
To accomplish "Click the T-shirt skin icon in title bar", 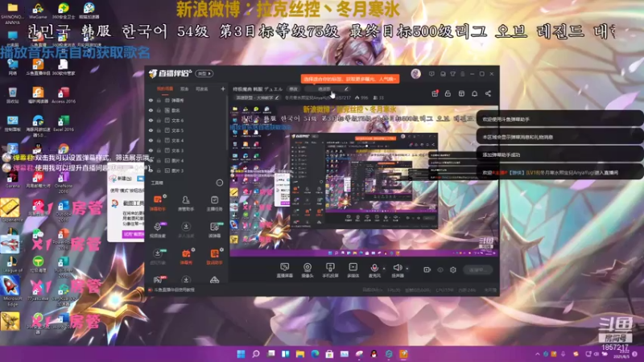I will coord(452,74).
